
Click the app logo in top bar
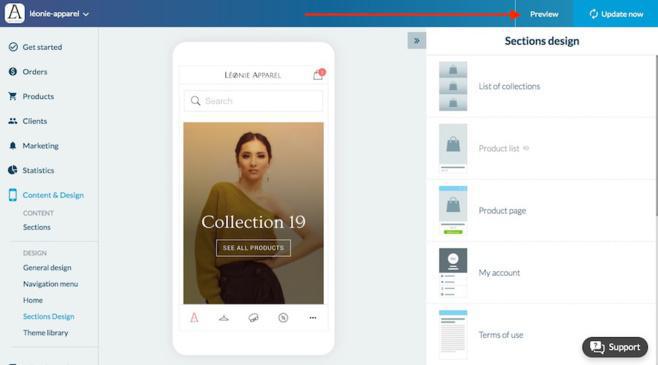click(x=15, y=13)
